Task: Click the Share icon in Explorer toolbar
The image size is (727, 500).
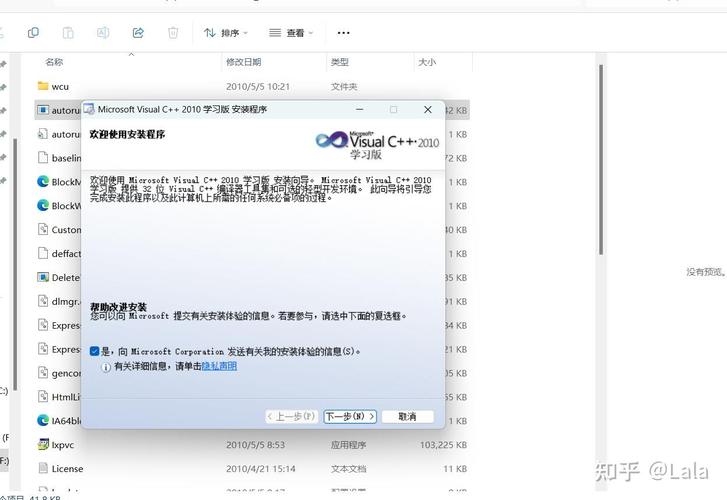Action: (138, 32)
